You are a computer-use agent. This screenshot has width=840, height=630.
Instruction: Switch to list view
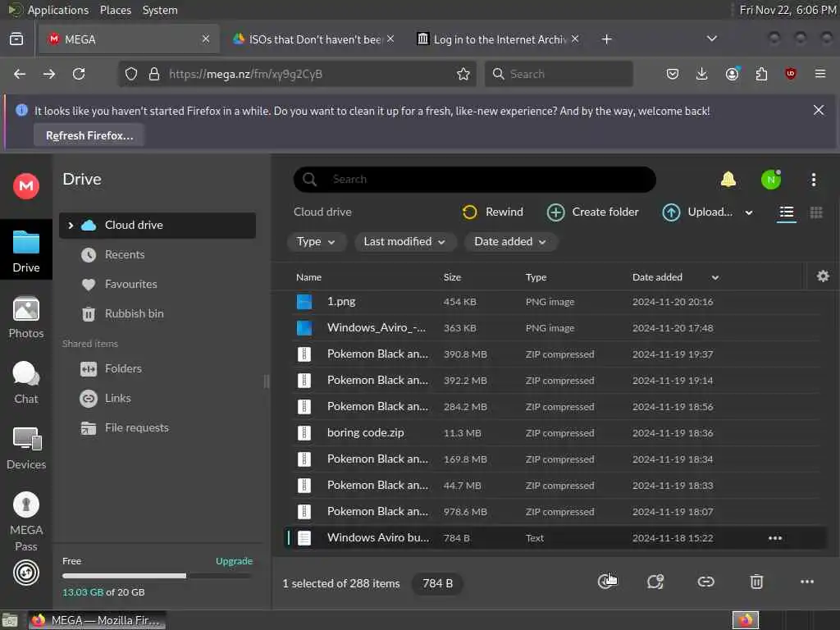tap(787, 212)
